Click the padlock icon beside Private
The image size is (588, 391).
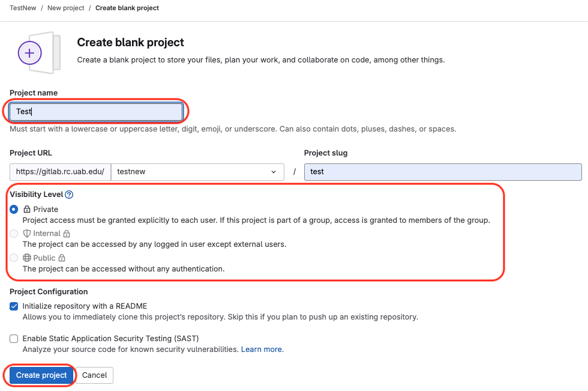click(27, 210)
